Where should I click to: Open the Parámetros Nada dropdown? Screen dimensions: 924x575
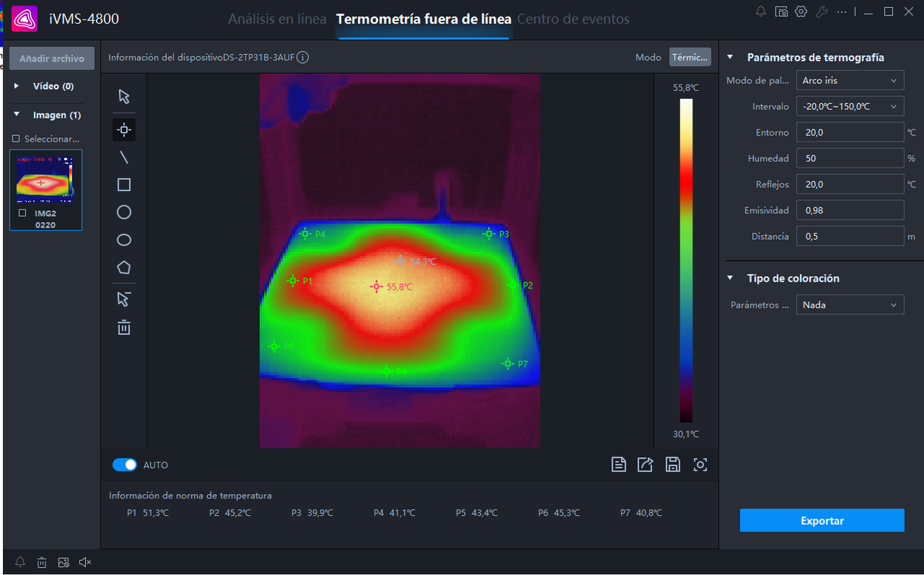850,305
